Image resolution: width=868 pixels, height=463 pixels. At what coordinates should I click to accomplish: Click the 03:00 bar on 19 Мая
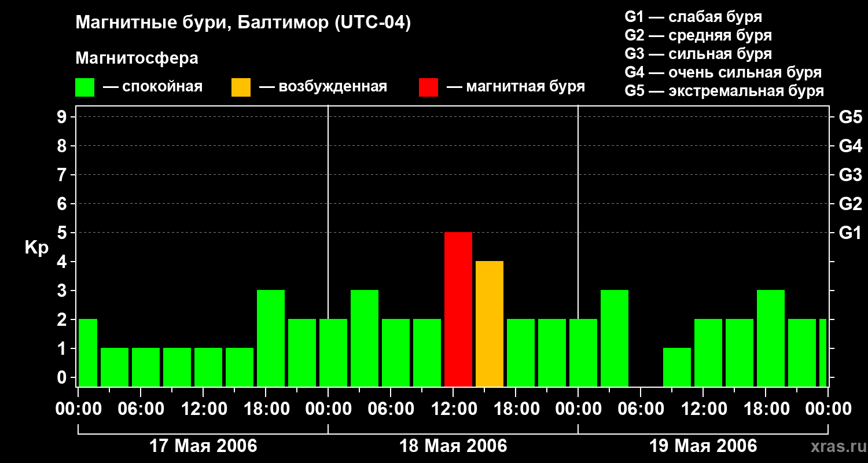pos(615,339)
